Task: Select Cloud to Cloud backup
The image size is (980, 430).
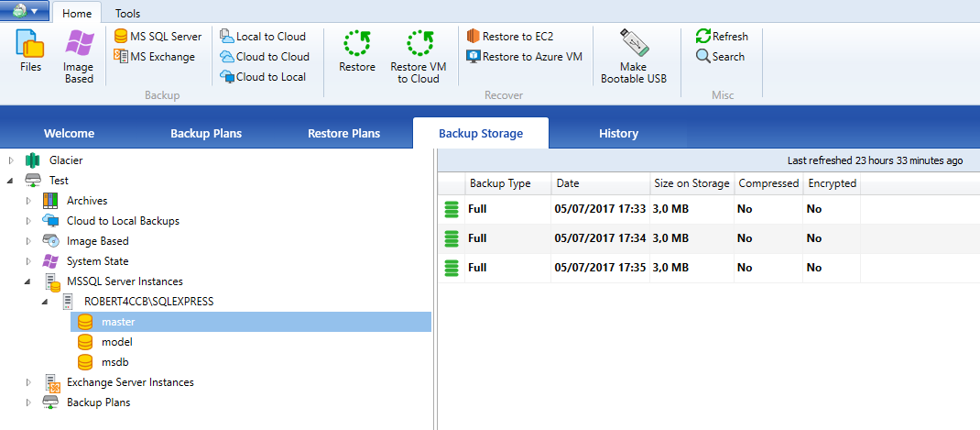Action: 265,57
